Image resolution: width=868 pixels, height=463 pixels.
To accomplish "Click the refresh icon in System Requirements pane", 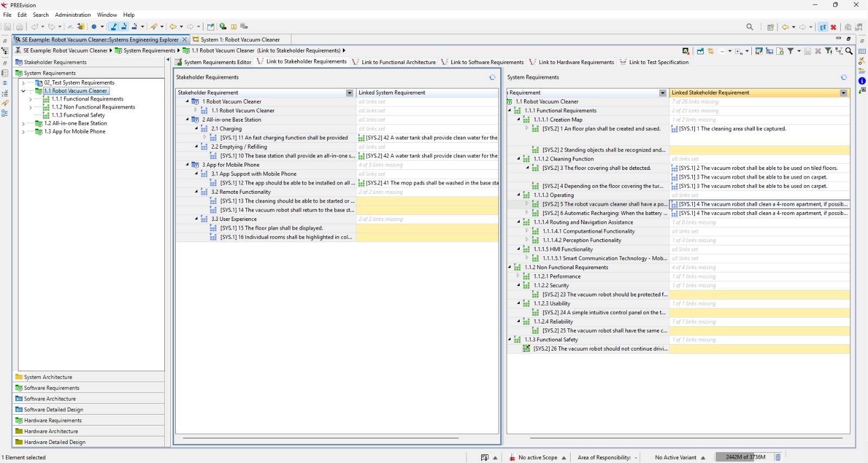I will click(x=844, y=78).
